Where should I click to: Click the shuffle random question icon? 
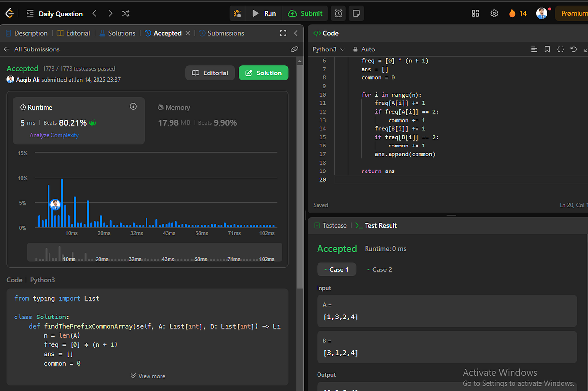point(125,13)
